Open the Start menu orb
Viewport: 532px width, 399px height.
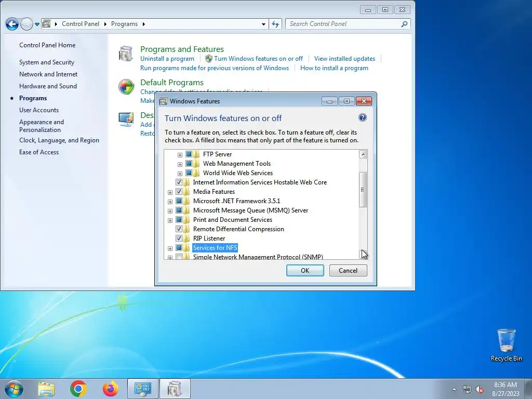pyautogui.click(x=14, y=389)
